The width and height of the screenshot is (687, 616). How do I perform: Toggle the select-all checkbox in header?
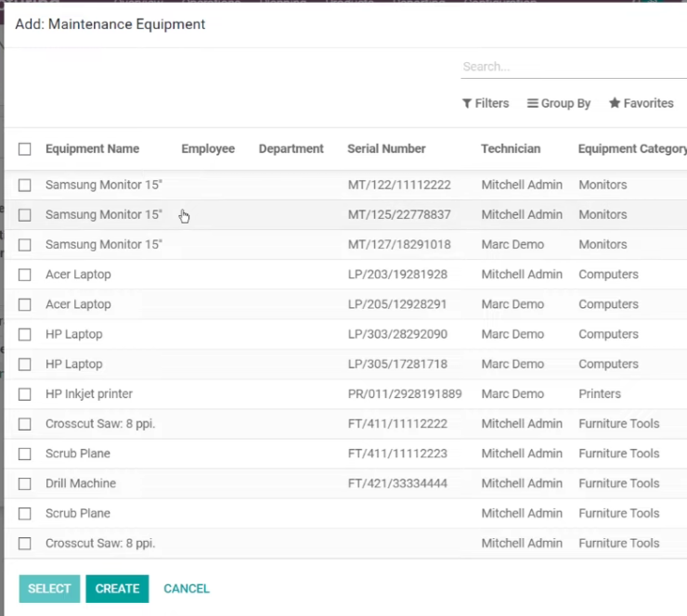(24, 148)
